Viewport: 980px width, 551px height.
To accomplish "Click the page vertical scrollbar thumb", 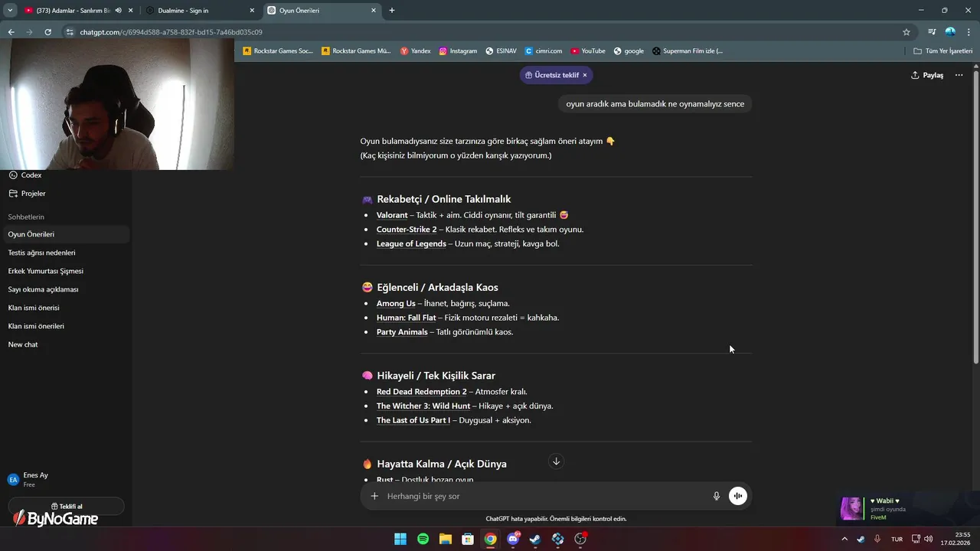I will pyautogui.click(x=975, y=216).
